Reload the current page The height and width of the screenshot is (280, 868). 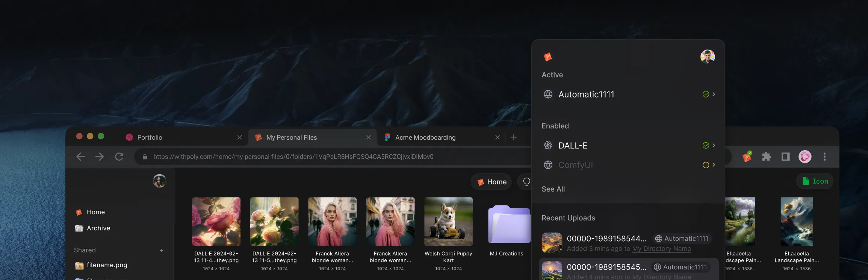click(x=119, y=157)
